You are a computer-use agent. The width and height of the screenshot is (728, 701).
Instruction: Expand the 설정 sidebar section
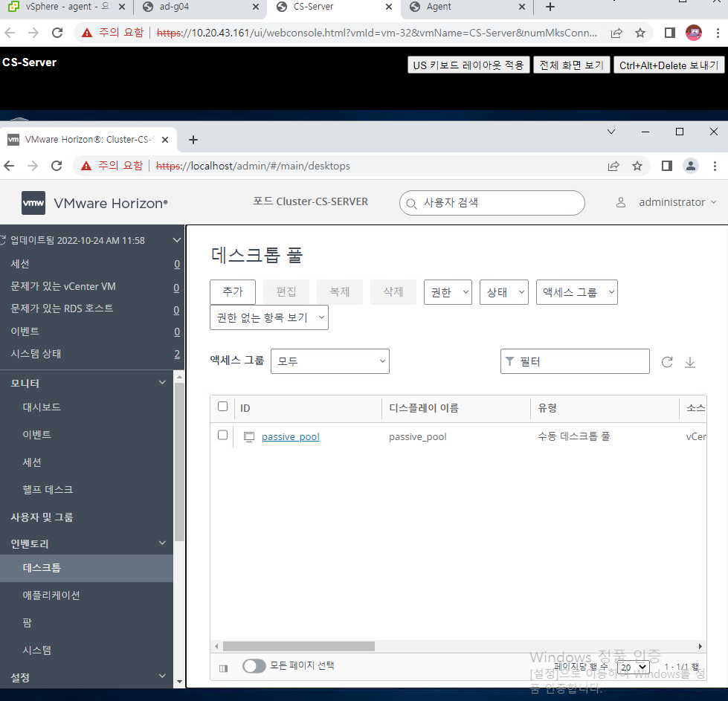pyautogui.click(x=163, y=676)
